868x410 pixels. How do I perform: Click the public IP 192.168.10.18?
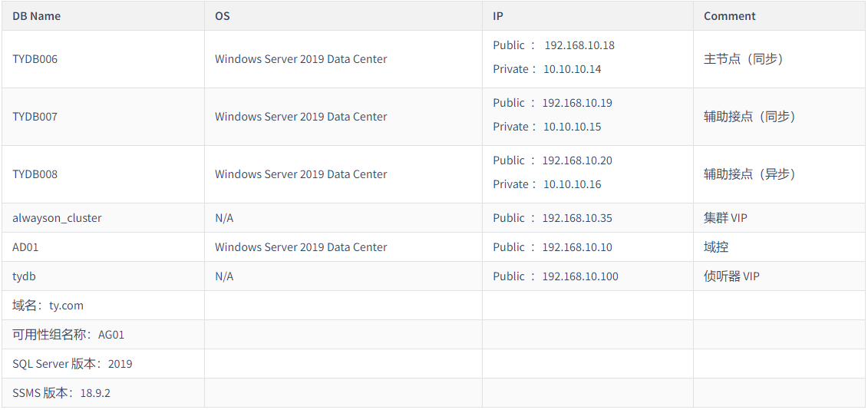click(579, 45)
